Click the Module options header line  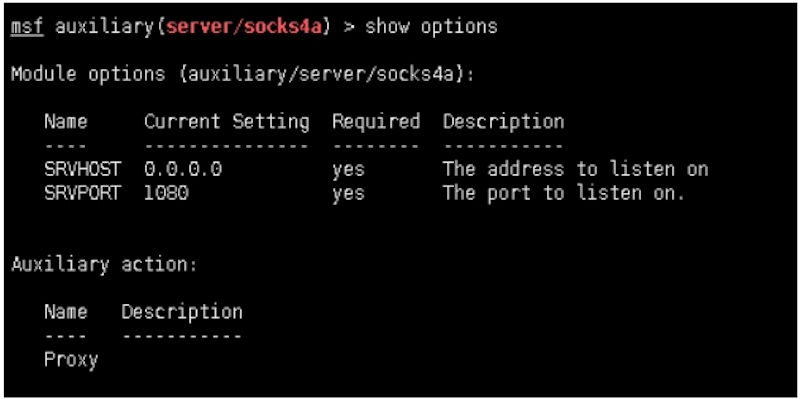243,74
